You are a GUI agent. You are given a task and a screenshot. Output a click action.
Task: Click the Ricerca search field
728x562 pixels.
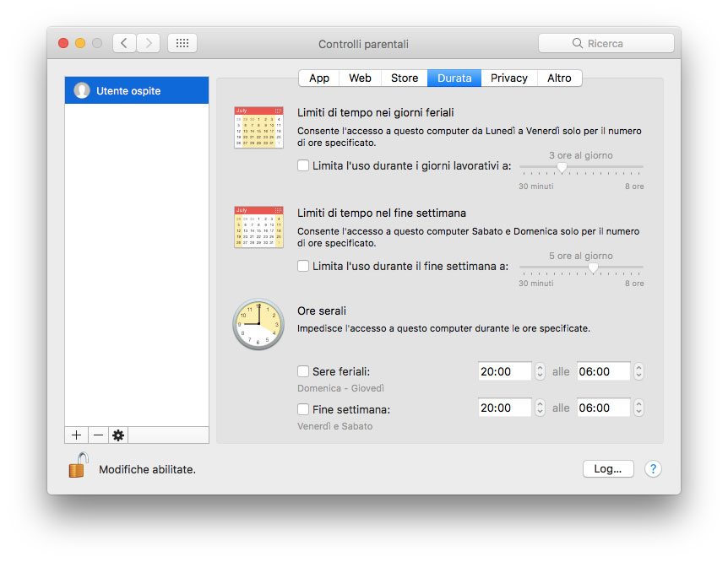tap(606, 43)
